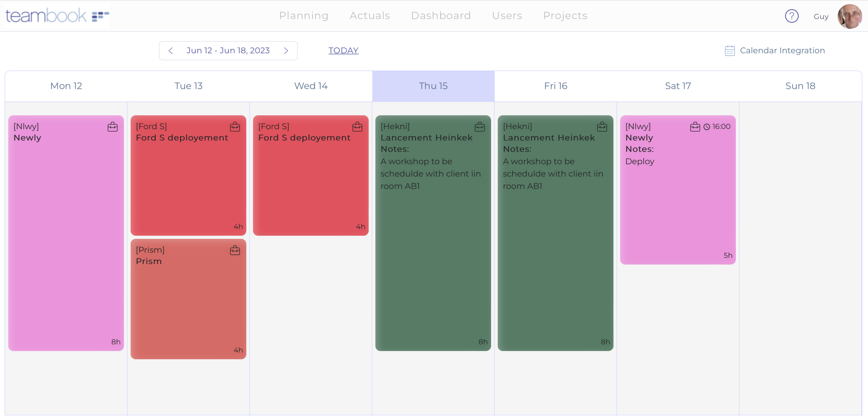Open the Jun 12 - Jun 18 date picker
Screen dimensions: 868x420
(228, 51)
